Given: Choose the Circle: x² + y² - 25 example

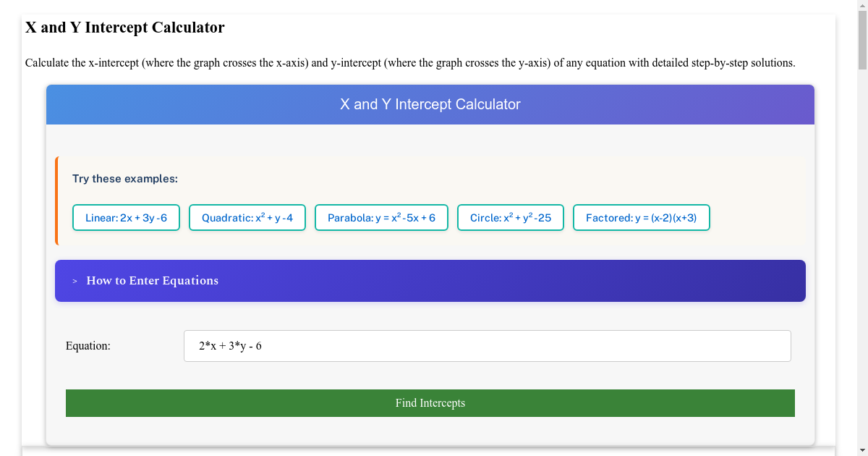Looking at the screenshot, I should pos(510,217).
